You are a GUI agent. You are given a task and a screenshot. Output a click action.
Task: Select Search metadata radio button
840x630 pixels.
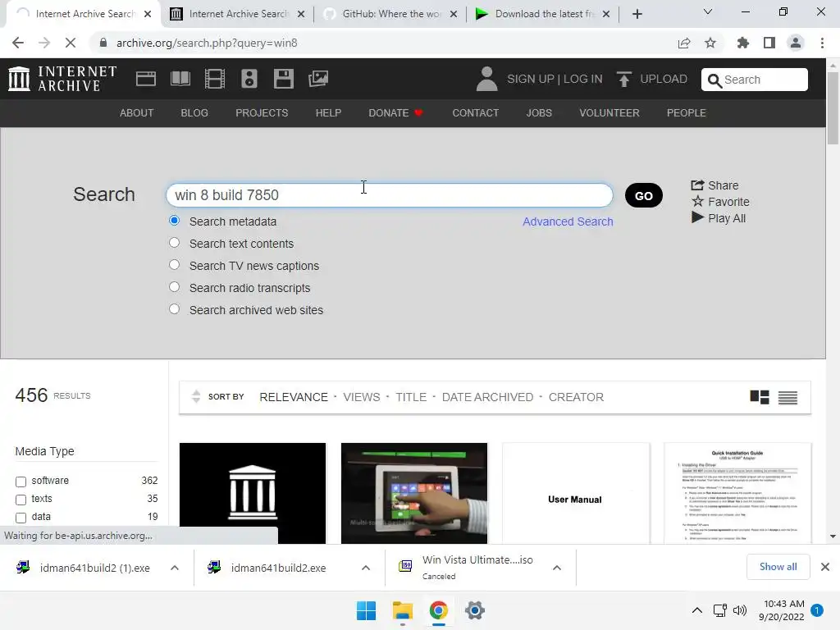[174, 221]
